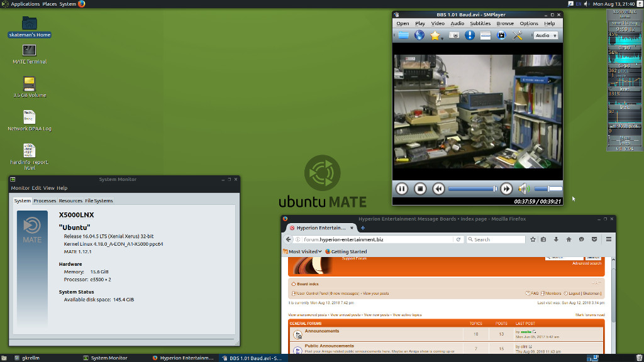Reload the page in Firefox
Screen dimensions: 644x362
click(458, 239)
